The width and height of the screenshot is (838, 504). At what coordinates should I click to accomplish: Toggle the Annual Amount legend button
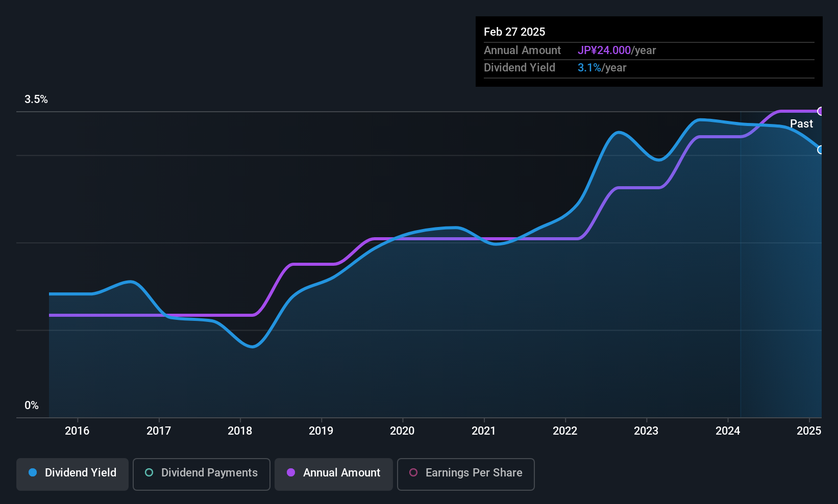[x=334, y=474]
